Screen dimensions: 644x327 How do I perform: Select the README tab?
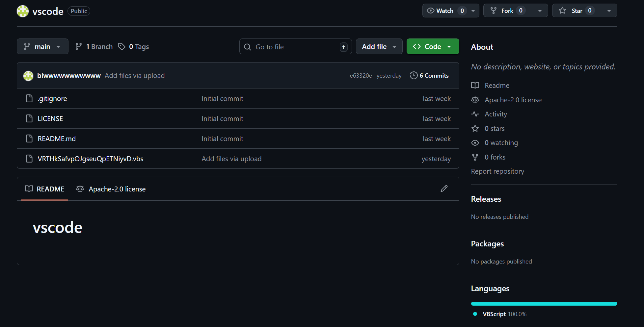click(x=44, y=189)
